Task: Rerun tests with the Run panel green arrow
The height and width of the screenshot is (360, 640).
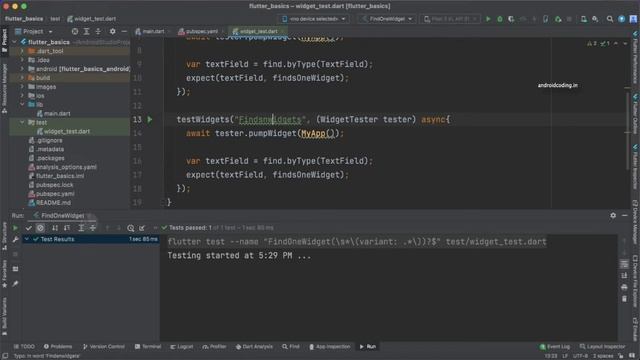Action: tap(15, 228)
